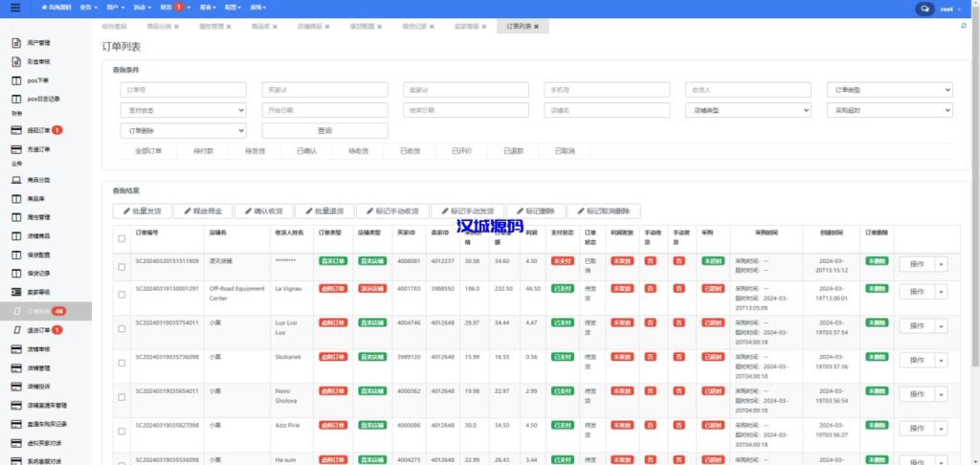
Task: Open the 店铺类型 dropdown filter
Action: click(x=748, y=110)
